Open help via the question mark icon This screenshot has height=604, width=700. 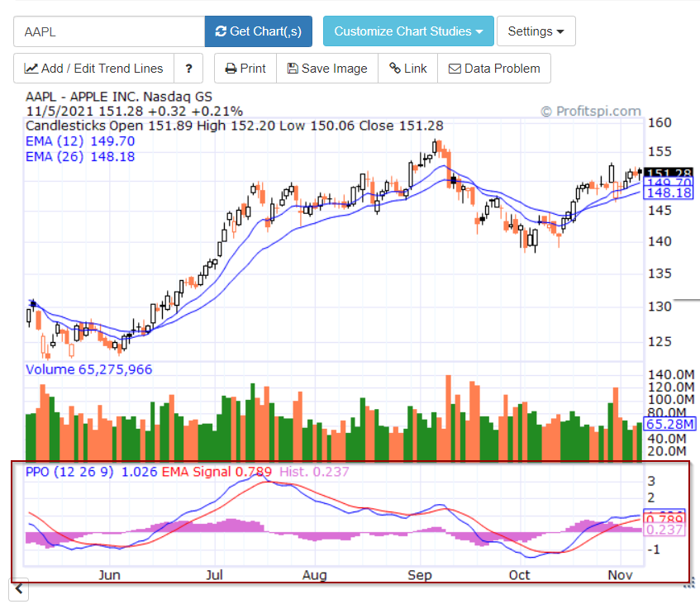point(188,69)
